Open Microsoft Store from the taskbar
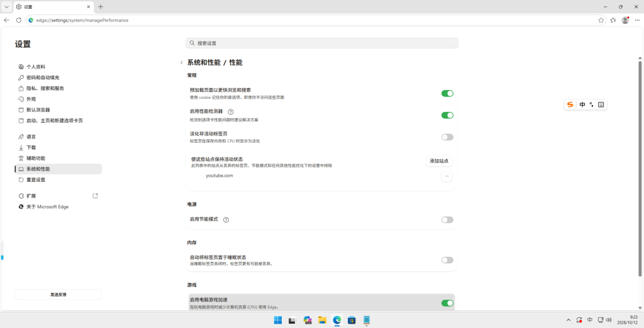The image size is (644, 328). (352, 320)
